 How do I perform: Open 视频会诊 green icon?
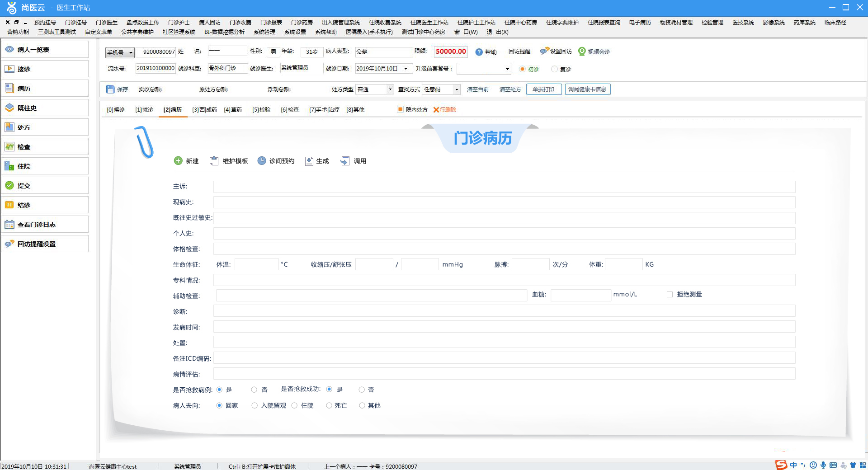tap(582, 52)
